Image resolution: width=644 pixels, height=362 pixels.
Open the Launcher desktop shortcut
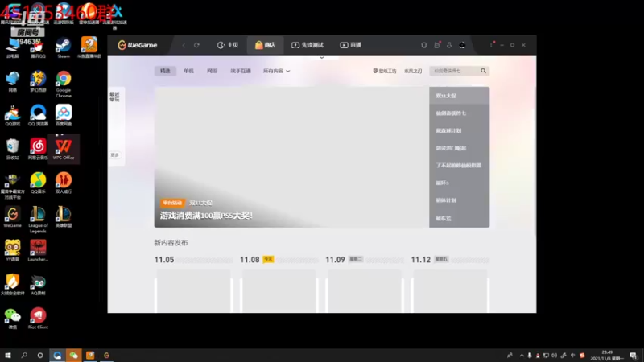[x=38, y=250]
